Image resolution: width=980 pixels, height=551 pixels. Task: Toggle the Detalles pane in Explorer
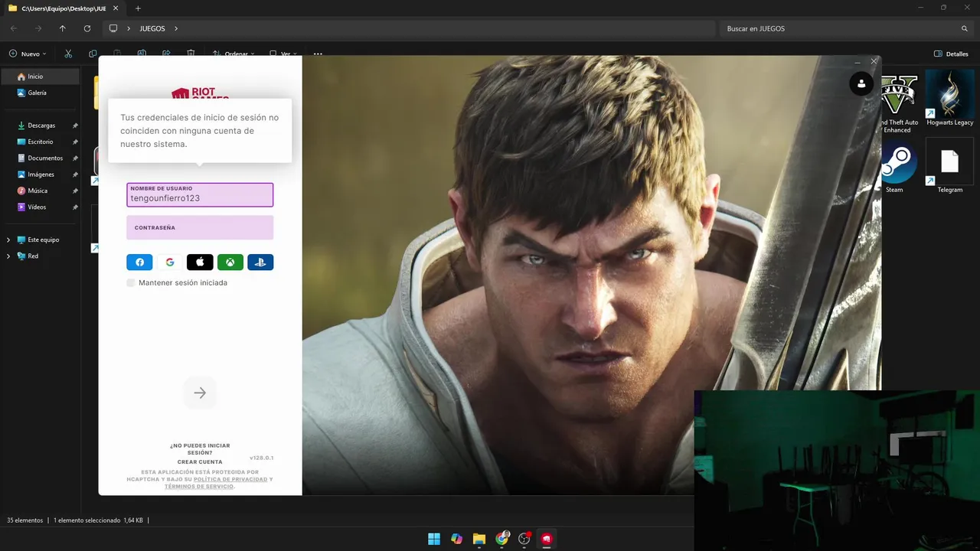[x=951, y=54]
